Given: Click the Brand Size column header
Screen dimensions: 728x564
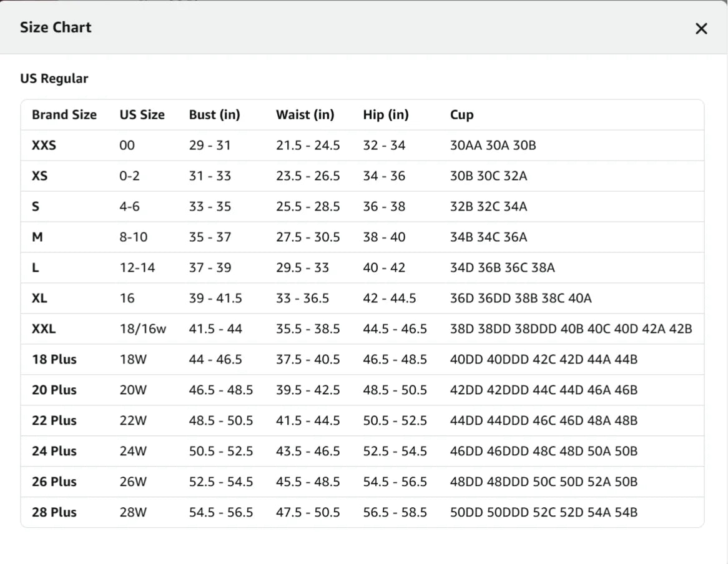Looking at the screenshot, I should (x=64, y=115).
